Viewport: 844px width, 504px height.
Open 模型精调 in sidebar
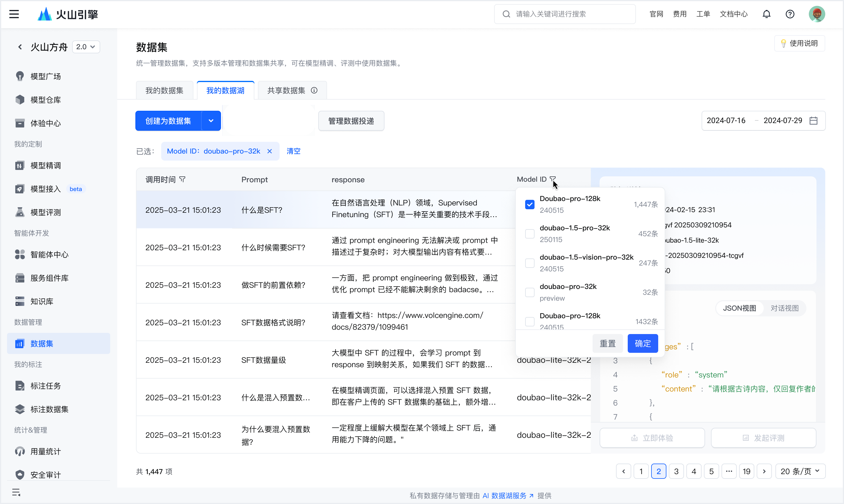pyautogui.click(x=45, y=165)
